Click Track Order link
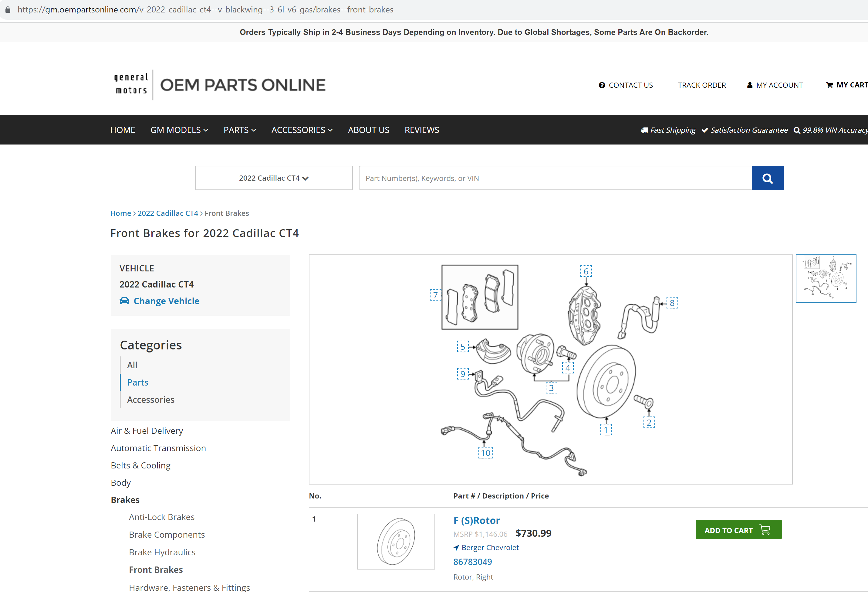The width and height of the screenshot is (868, 592). point(702,85)
